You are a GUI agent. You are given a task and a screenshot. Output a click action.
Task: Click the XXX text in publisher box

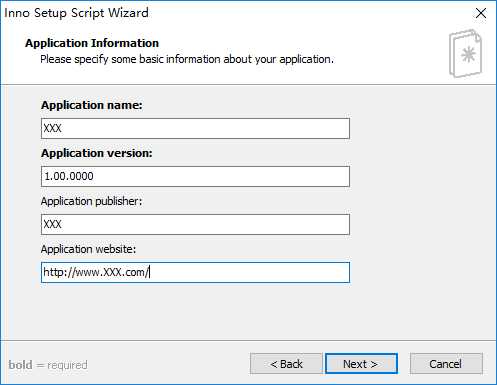(53, 224)
